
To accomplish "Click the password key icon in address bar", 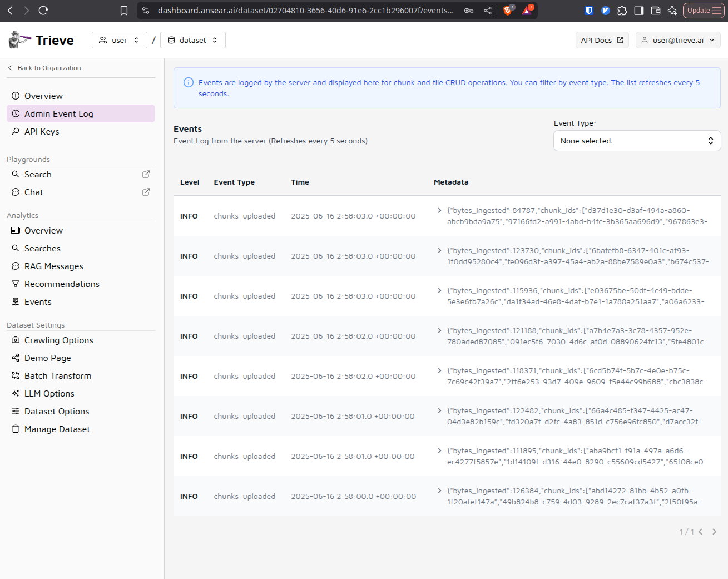I will point(469,11).
